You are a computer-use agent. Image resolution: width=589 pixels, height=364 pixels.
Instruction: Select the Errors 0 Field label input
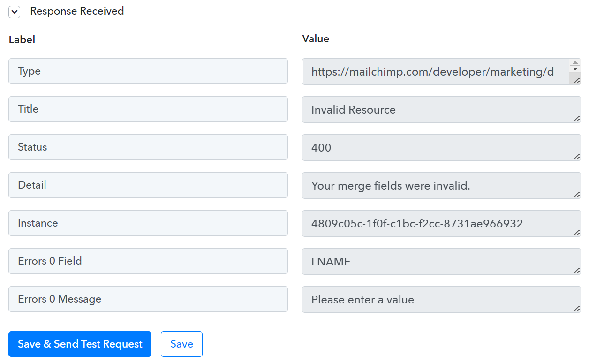(148, 261)
